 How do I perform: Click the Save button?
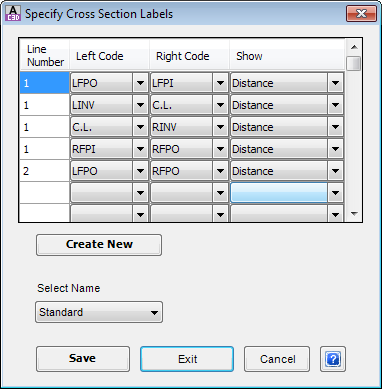coord(83,359)
